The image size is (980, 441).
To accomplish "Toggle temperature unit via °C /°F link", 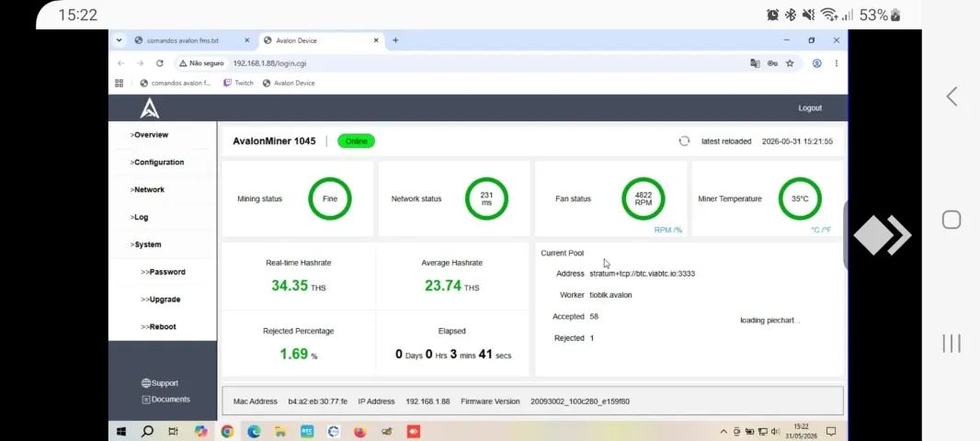I will [x=821, y=230].
